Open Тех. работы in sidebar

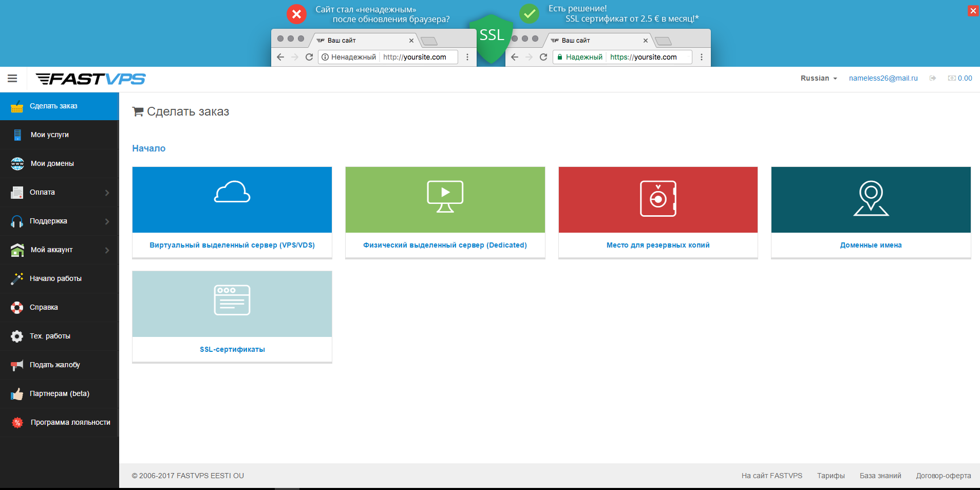(60, 336)
